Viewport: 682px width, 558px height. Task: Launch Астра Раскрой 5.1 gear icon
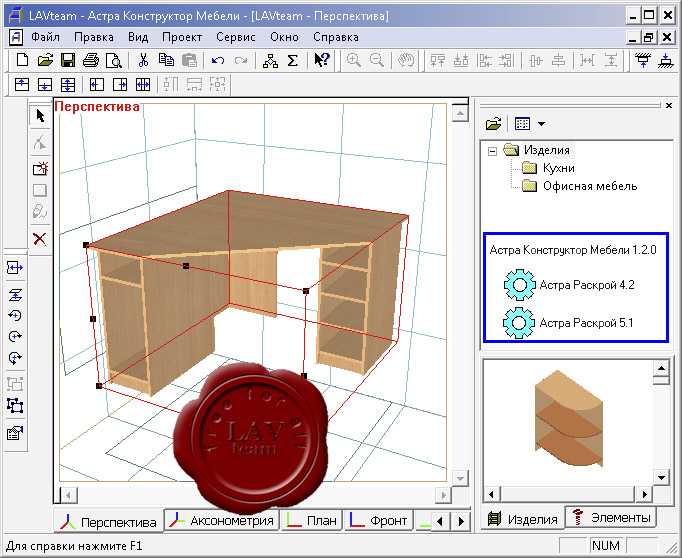[518, 323]
